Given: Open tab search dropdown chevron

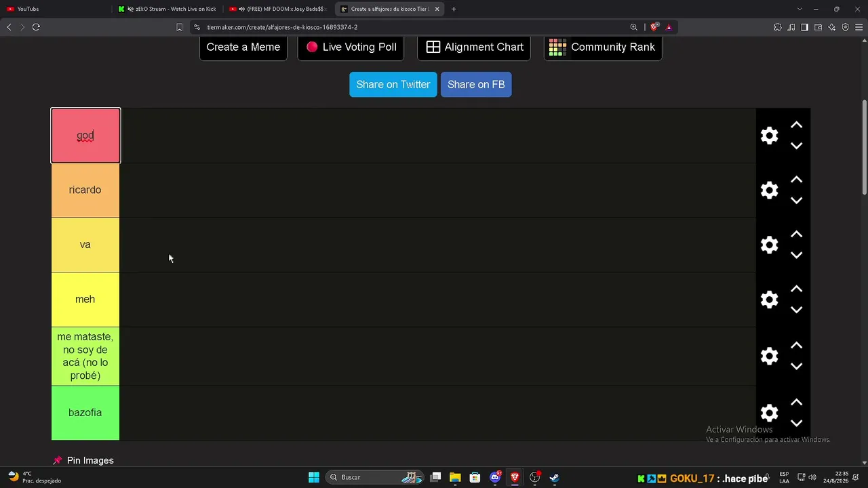Looking at the screenshot, I should 800,9.
